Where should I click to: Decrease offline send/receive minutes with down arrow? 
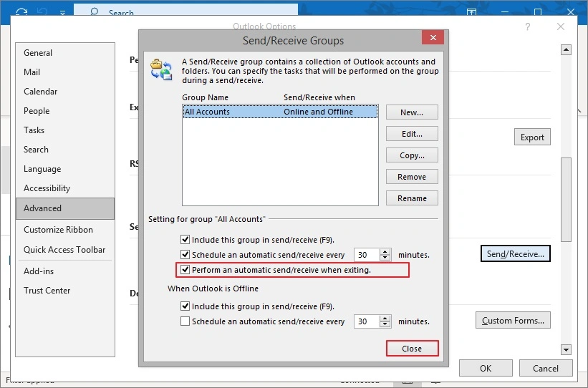tap(385, 324)
